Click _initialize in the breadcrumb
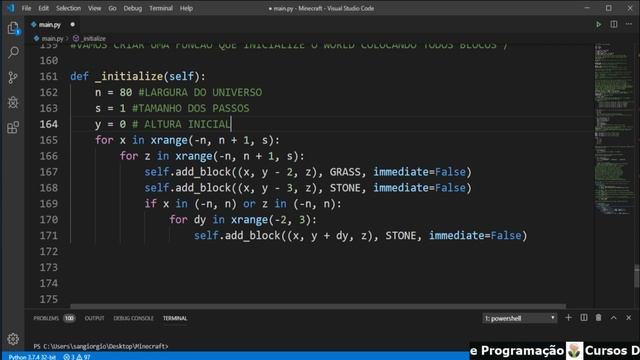 pyautogui.click(x=93, y=38)
